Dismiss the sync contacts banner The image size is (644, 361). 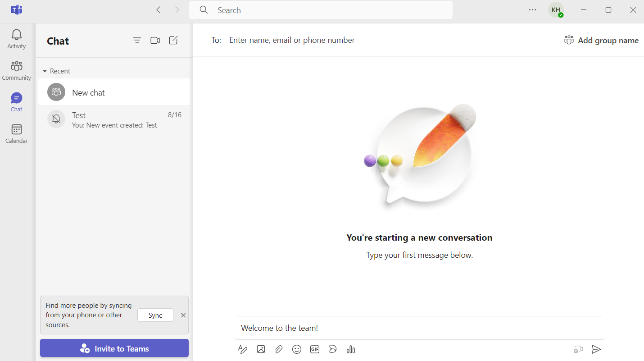coord(183,315)
